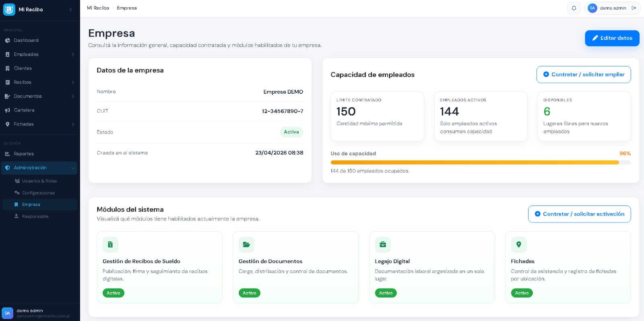Click the Mi Recibo logo icon

(x=9, y=9)
